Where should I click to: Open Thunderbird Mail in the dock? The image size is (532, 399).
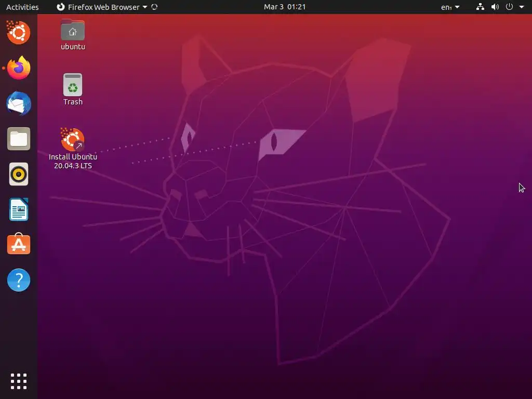(x=19, y=103)
